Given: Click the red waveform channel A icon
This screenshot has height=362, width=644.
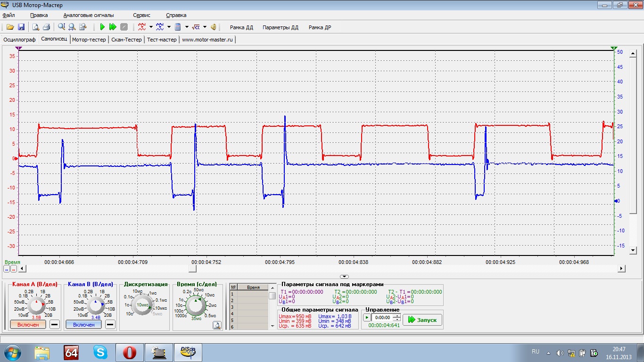Looking at the screenshot, I should [x=142, y=27].
